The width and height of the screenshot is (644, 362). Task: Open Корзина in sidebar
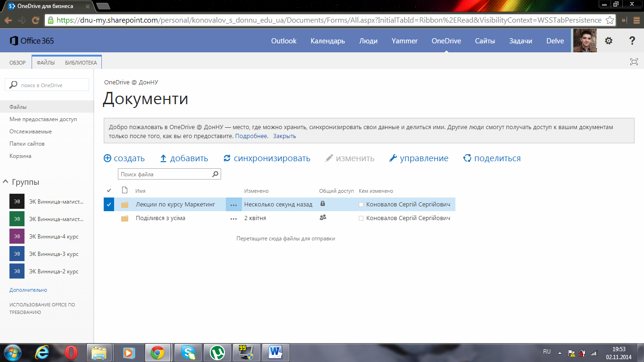click(x=20, y=156)
